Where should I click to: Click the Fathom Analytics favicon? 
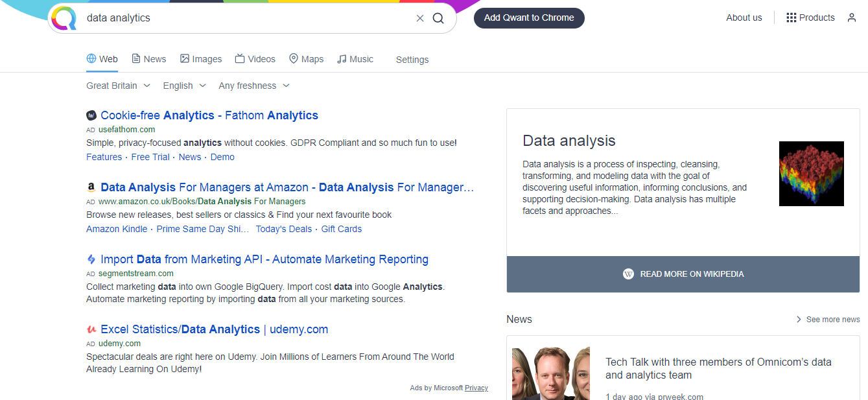pyautogui.click(x=91, y=115)
